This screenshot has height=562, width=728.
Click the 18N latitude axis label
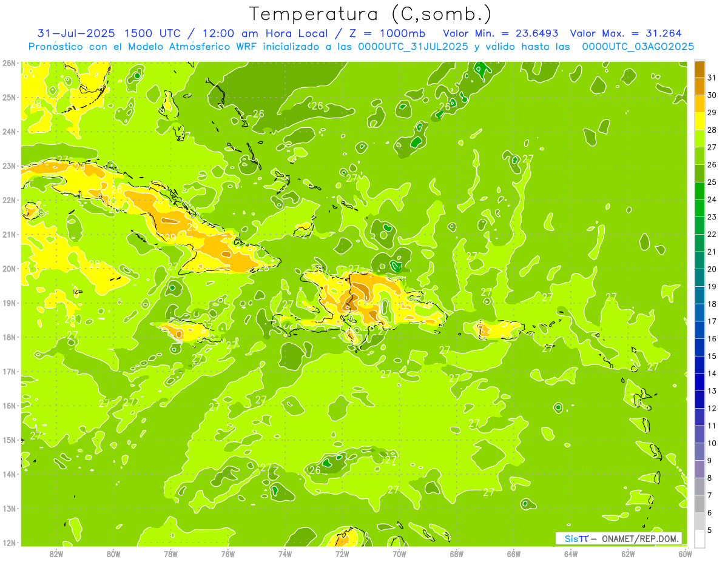pyautogui.click(x=8, y=337)
